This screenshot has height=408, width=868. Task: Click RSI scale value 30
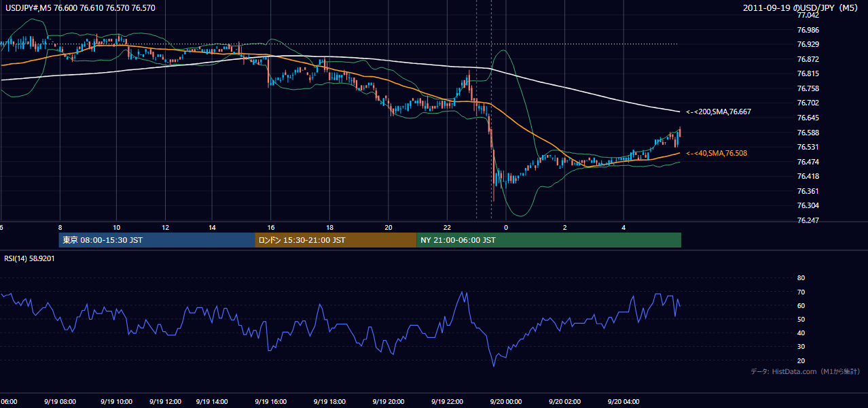pyautogui.click(x=801, y=347)
